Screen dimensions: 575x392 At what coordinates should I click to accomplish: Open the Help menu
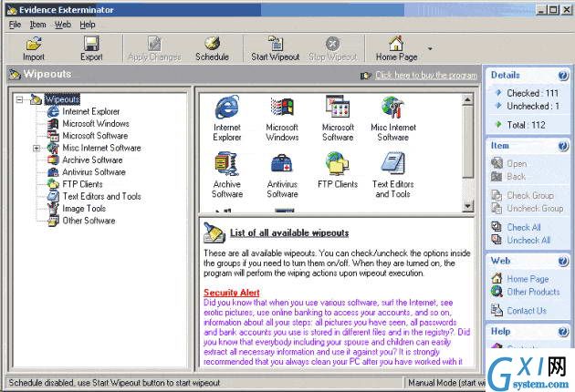[x=88, y=25]
